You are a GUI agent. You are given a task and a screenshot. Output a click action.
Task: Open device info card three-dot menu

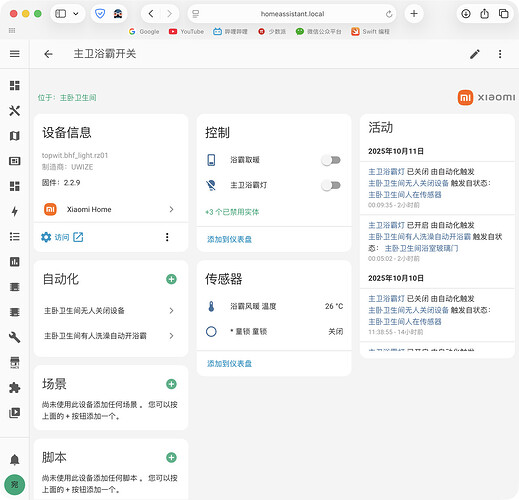(167, 237)
